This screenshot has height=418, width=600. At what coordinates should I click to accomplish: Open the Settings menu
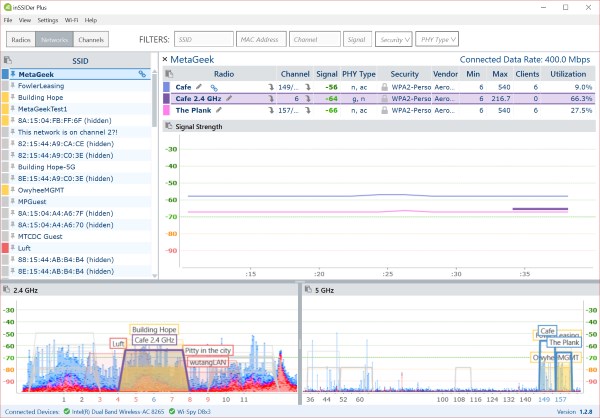(47, 19)
